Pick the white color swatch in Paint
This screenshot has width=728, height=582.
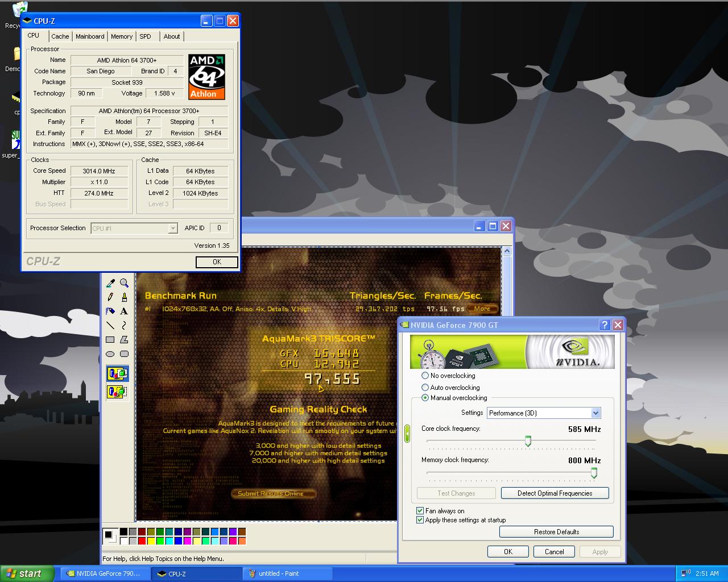124,541
